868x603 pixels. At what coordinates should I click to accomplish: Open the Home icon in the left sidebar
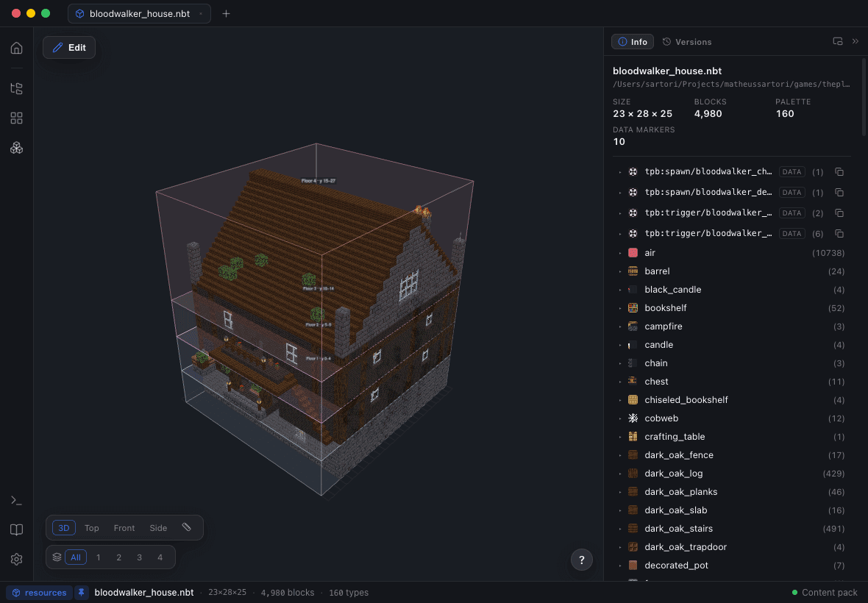click(x=17, y=48)
